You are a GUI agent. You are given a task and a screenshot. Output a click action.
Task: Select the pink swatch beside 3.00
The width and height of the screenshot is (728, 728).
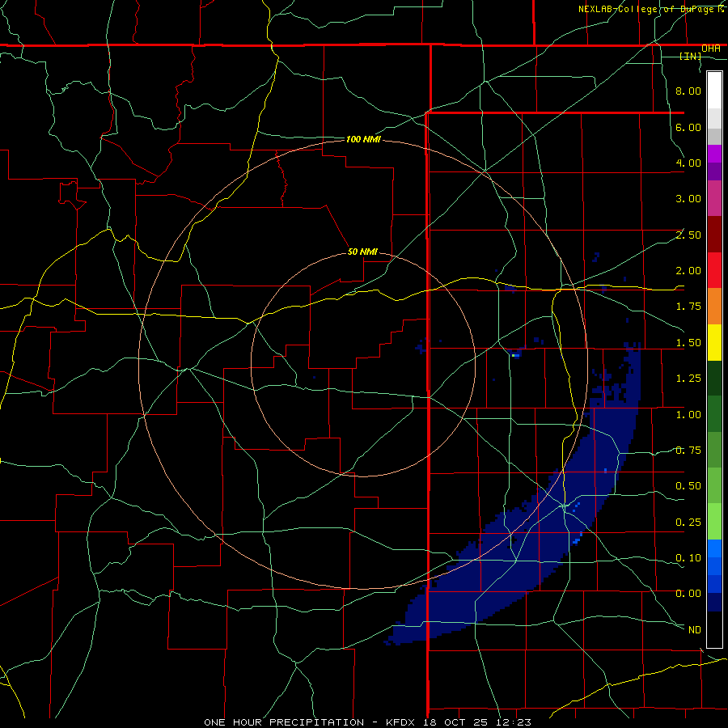coord(714,198)
